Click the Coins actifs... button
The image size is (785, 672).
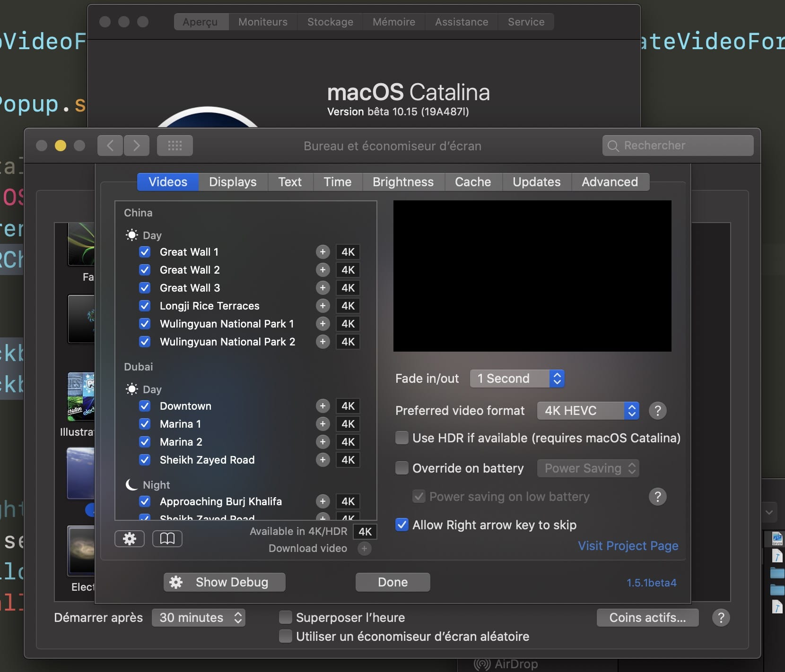click(x=648, y=618)
